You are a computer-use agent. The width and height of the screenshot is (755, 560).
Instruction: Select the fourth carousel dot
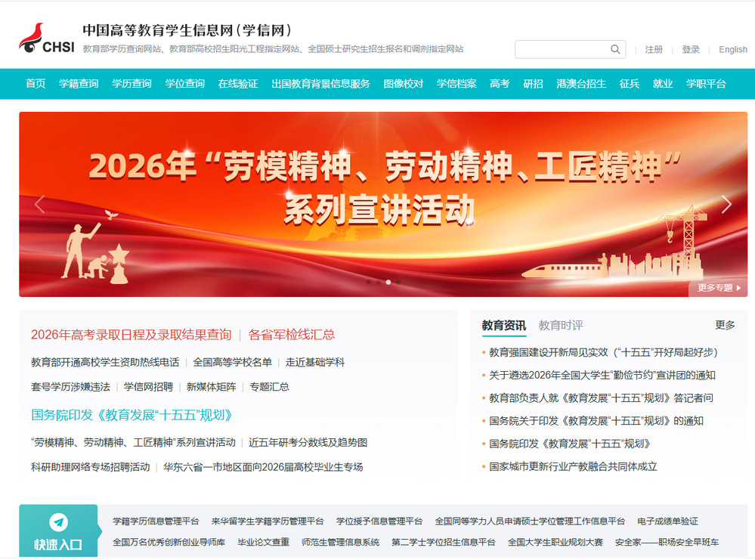tap(398, 282)
